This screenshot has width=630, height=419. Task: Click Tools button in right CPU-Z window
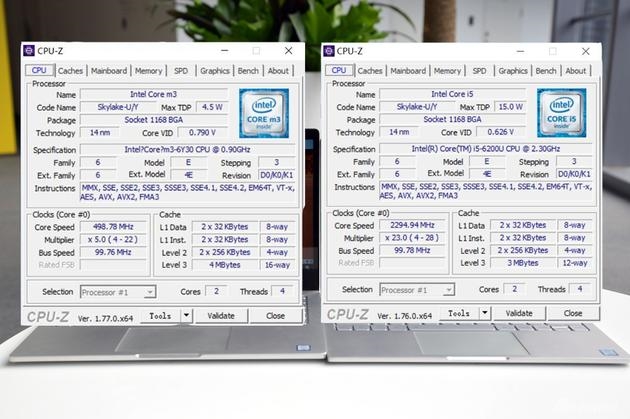point(459,313)
